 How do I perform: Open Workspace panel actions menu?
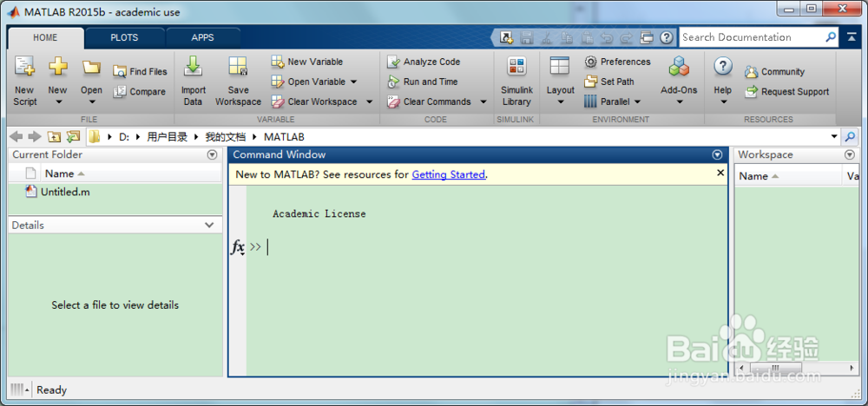[850, 155]
